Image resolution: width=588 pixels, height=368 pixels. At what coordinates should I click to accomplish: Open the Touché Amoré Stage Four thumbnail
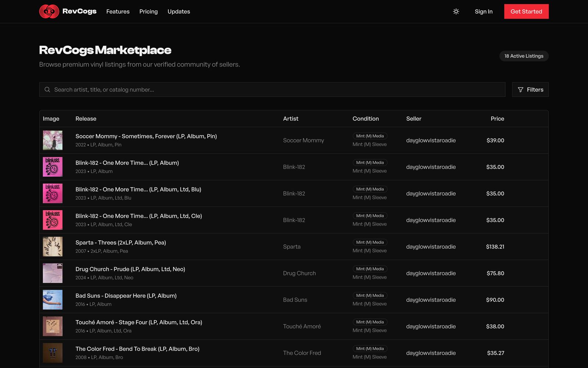(x=53, y=326)
